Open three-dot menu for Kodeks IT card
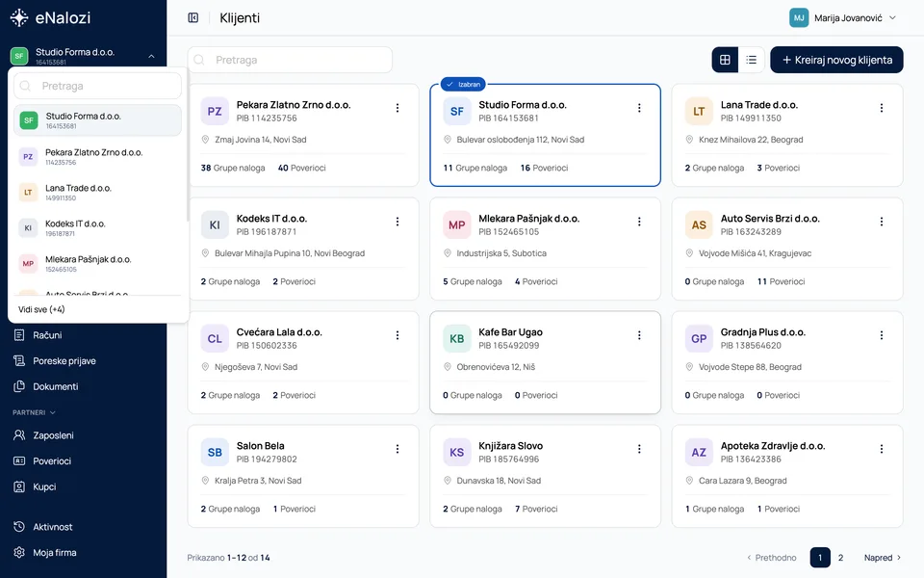 pos(398,222)
